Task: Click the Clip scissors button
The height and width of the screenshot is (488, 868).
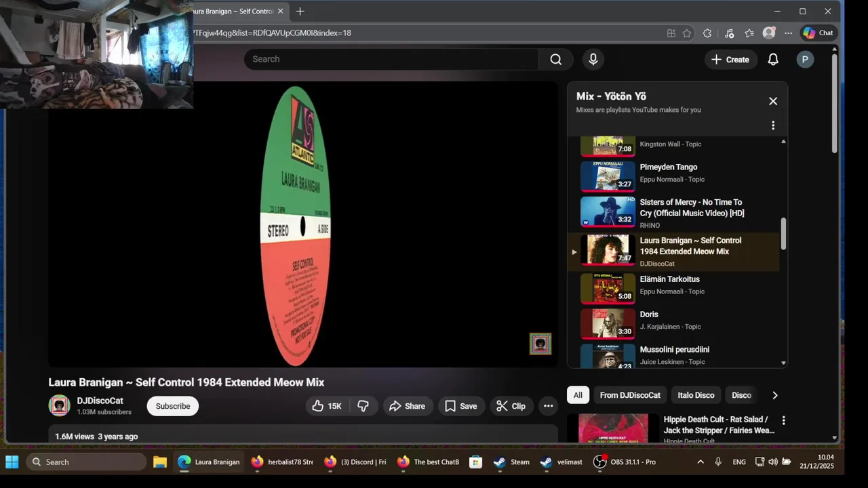Action: (x=511, y=406)
